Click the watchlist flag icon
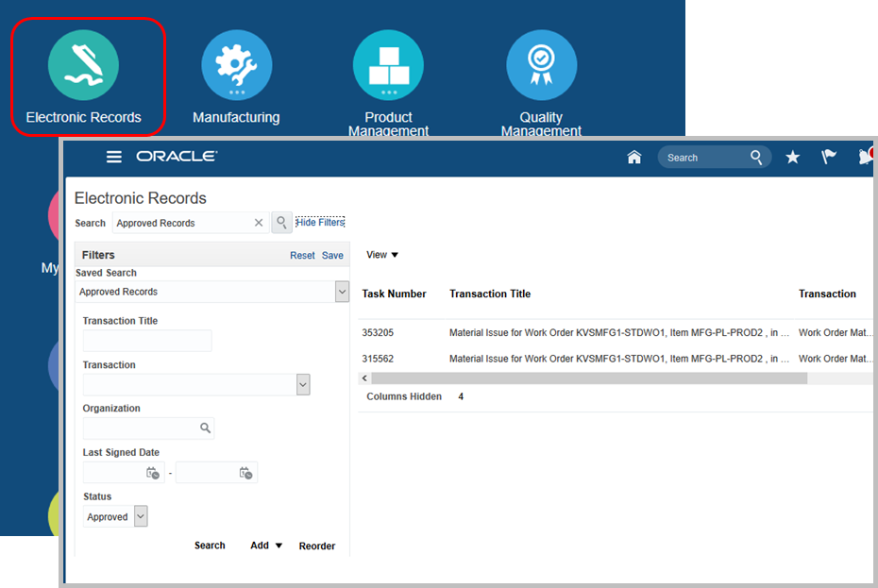Screen dimensions: 878x588 click(x=829, y=157)
